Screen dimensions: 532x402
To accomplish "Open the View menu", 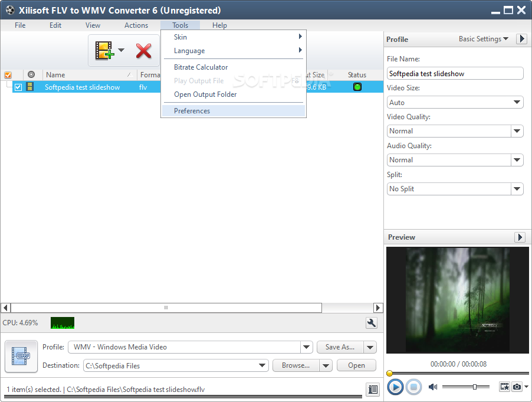I will (93, 25).
